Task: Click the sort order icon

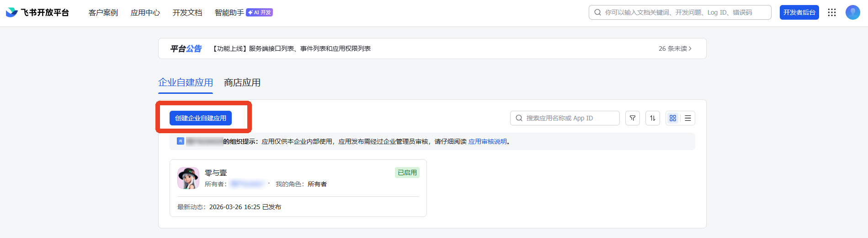Action: coord(653,118)
